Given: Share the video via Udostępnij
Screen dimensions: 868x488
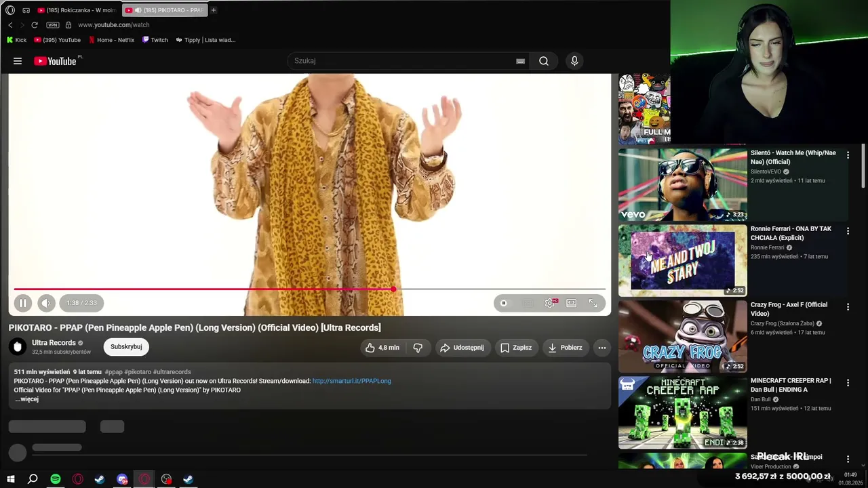Looking at the screenshot, I should point(462,348).
